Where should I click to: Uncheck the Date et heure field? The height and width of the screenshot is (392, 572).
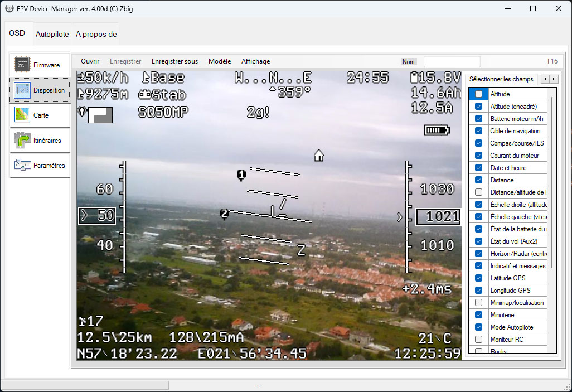[x=478, y=167]
